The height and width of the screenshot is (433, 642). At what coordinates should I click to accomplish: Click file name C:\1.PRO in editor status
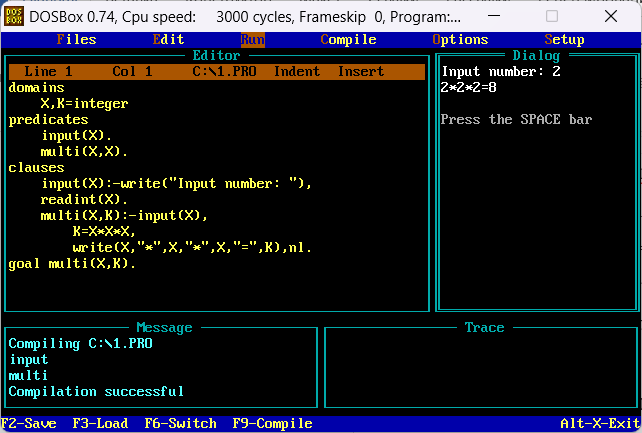(224, 72)
